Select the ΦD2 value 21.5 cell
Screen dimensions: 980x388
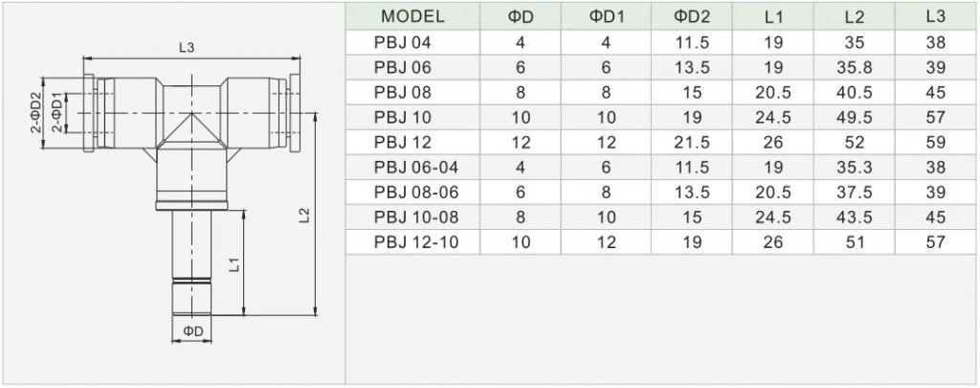pos(691,142)
